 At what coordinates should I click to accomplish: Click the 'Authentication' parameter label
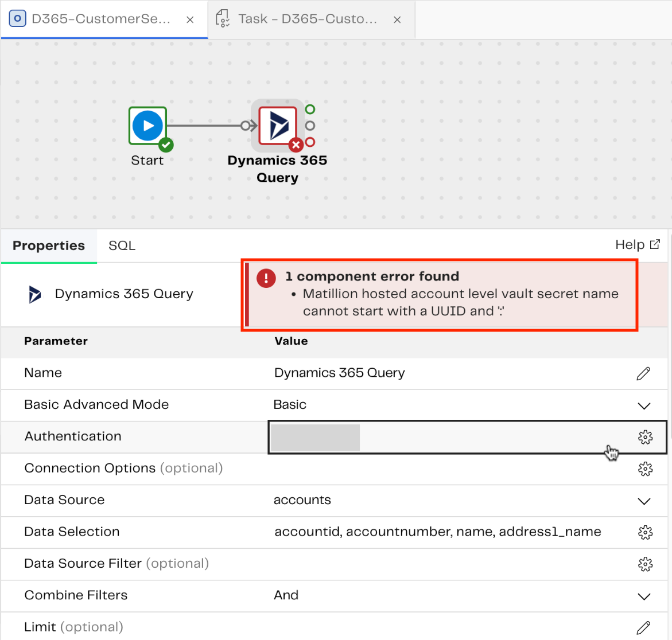[73, 436]
